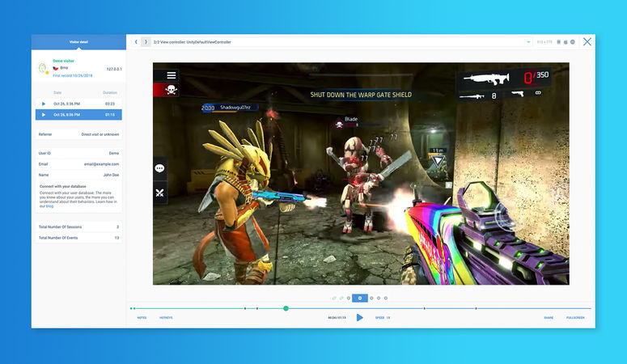This screenshot has width=627, height=364.
Task: Select the Visitor detail tab
Action: (78, 42)
